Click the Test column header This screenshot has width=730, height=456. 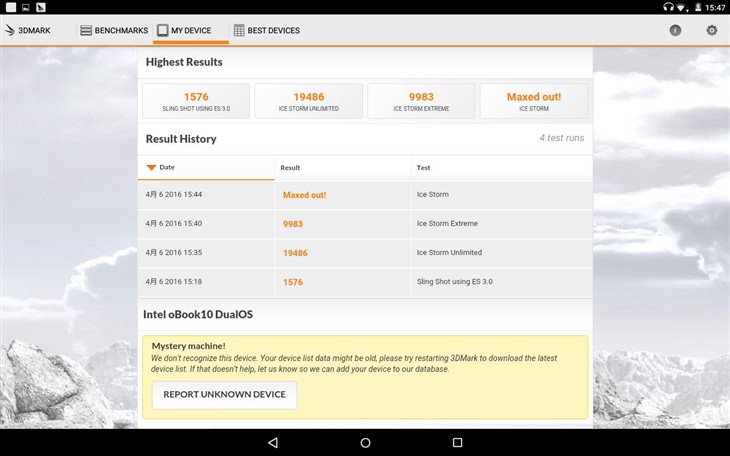tap(502, 168)
